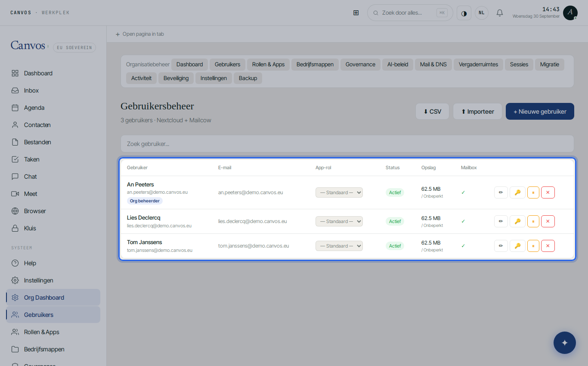Click the key icon in Lies Declercq's row
Image resolution: width=588 pixels, height=366 pixels.
coord(517,221)
